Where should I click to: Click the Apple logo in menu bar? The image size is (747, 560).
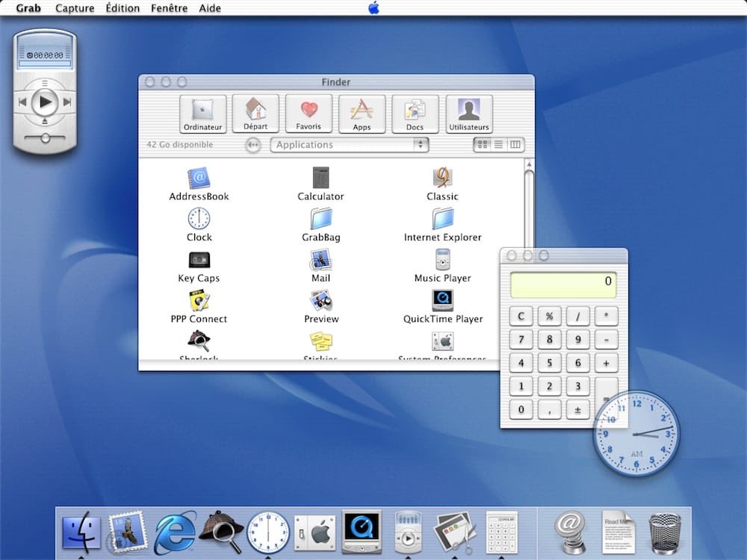[374, 7]
